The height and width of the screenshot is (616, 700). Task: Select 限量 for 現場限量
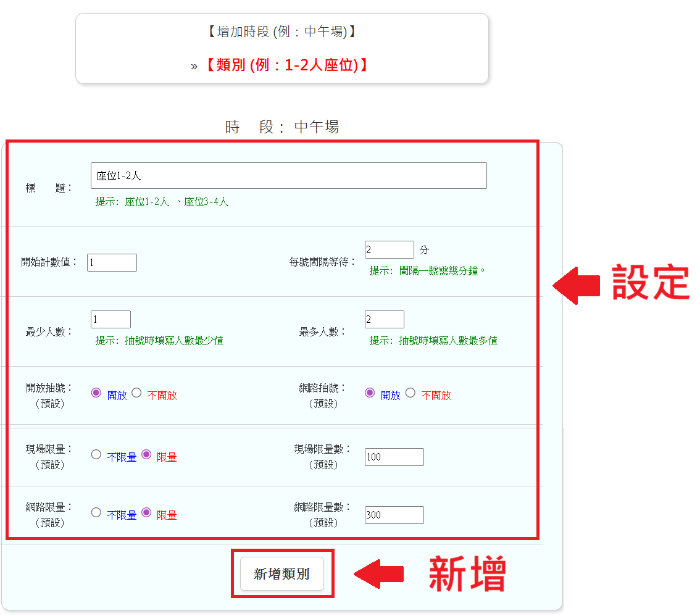[146, 454]
